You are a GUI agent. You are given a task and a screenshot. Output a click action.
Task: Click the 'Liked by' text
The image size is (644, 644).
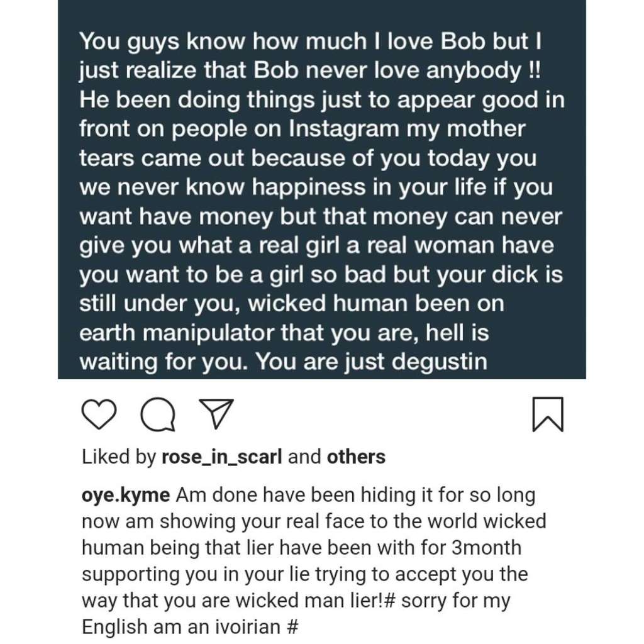(118, 457)
